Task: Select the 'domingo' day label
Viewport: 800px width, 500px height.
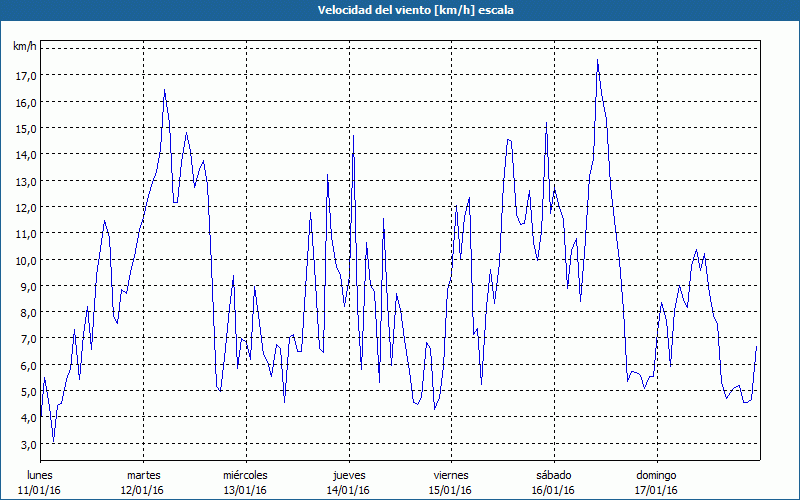Action: pos(656,474)
